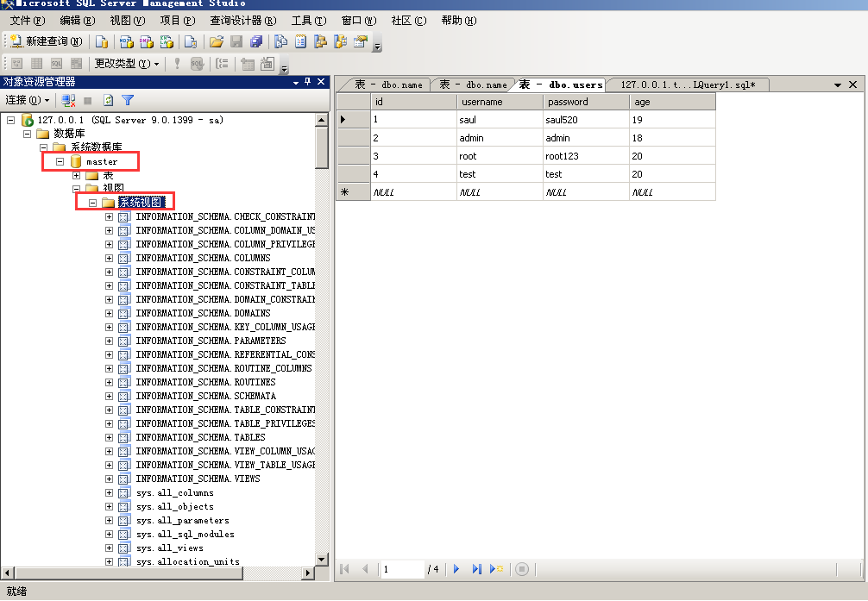Image resolution: width=868 pixels, height=601 pixels.
Task: Open the Properties window icon
Action: click(361, 41)
